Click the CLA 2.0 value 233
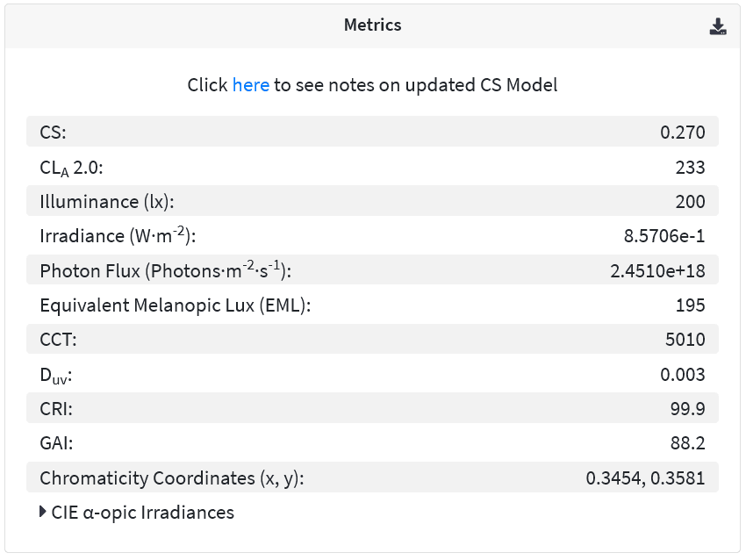Screen dimensions: 746x560 [691, 168]
